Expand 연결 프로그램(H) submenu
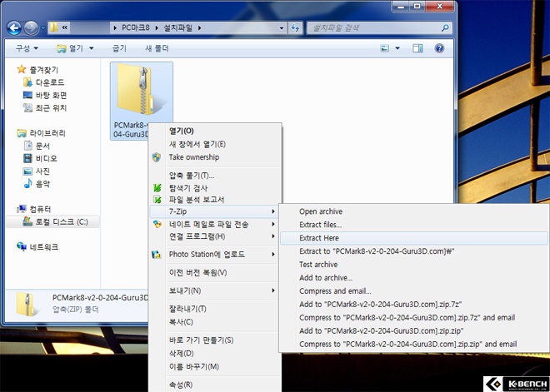Image resolution: width=550 pixels, height=392 pixels. [215, 236]
